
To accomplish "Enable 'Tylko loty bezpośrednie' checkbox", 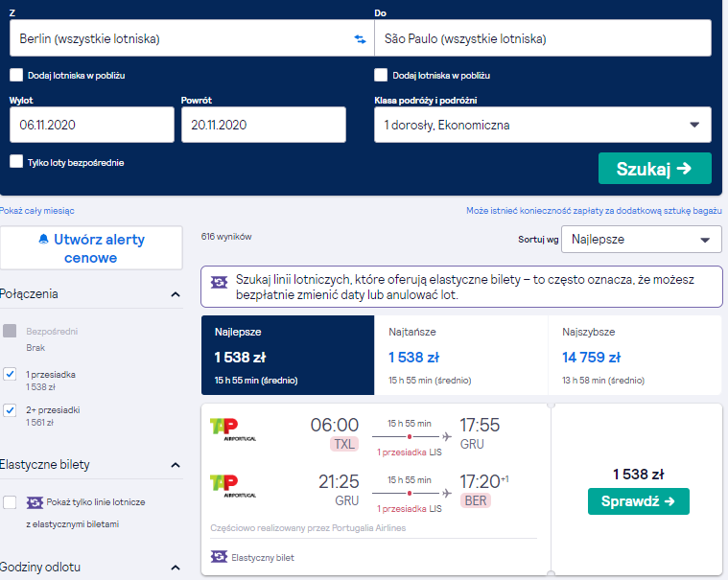I will click(16, 161).
